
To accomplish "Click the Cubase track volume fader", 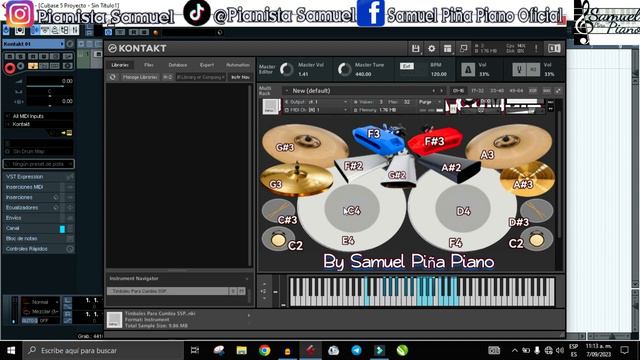I will (x=50, y=86).
